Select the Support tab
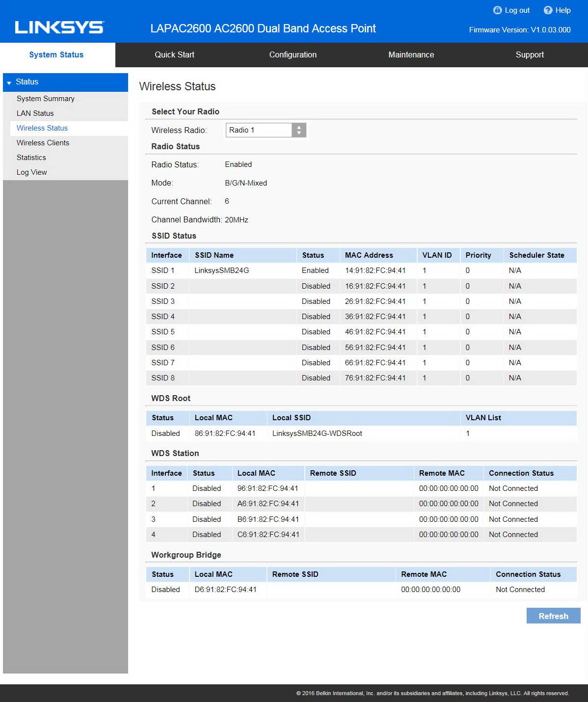The height and width of the screenshot is (702, 588). (x=530, y=54)
